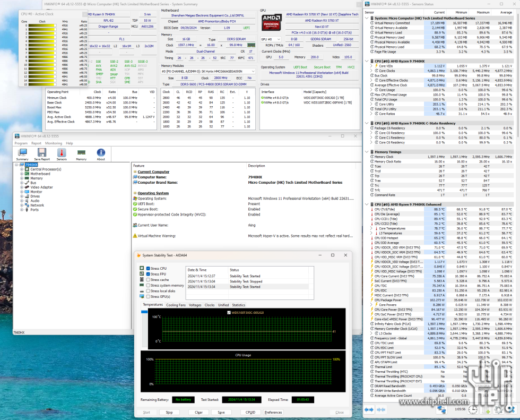Image resolution: width=520 pixels, height=420 pixels.
Task: Click the HWiNFO logo icon in main window title
Action: tap(17, 136)
